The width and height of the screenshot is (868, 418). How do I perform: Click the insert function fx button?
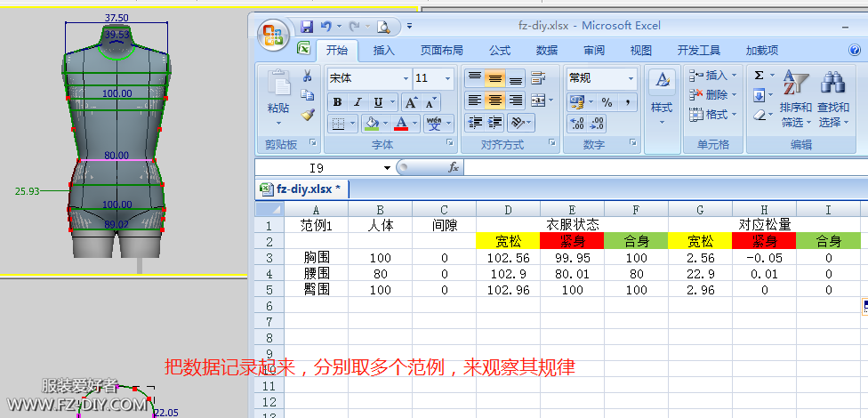[454, 167]
